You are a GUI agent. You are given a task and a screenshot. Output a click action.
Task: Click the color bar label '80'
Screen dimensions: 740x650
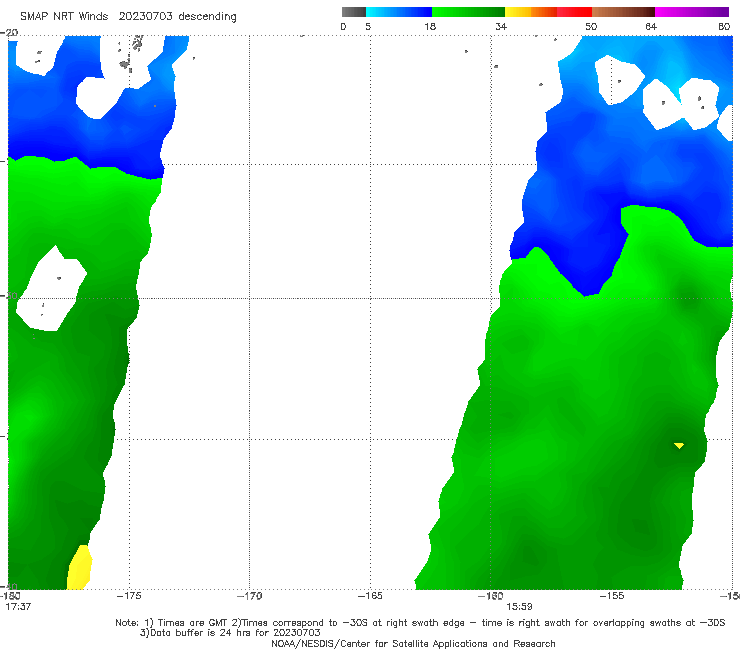coord(724,26)
